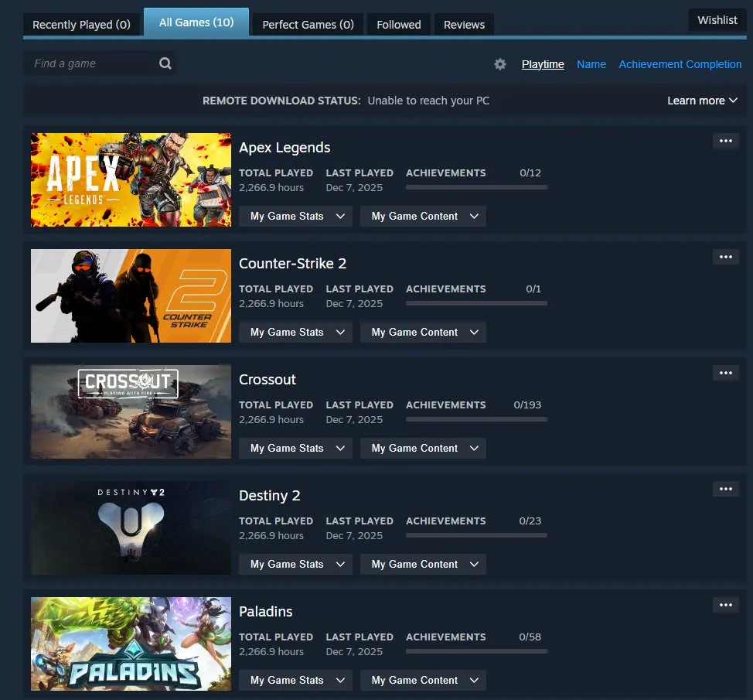Open the three-dot menu for Paladins
Image resolution: width=753 pixels, height=700 pixels.
726,605
